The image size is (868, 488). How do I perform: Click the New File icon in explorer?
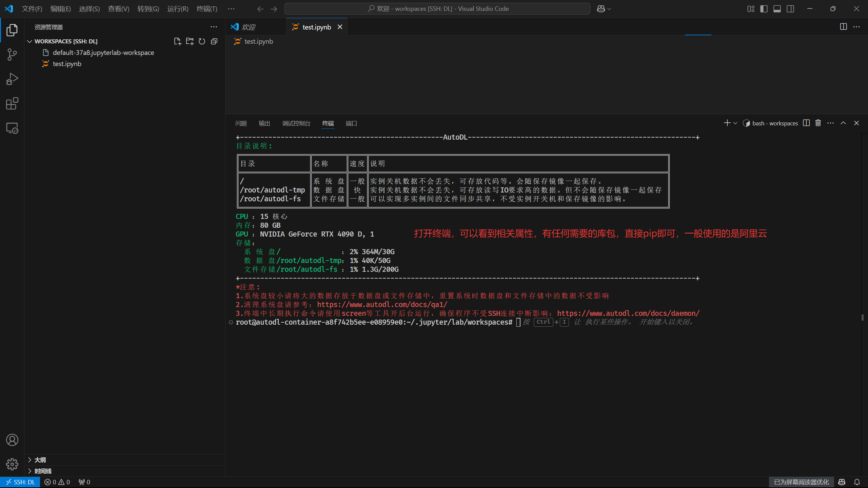pos(177,41)
